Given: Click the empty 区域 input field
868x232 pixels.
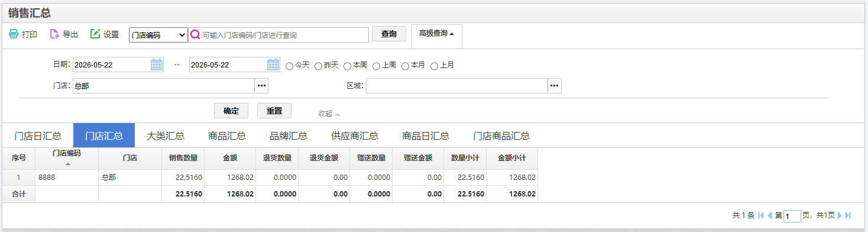Looking at the screenshot, I should pos(456,86).
